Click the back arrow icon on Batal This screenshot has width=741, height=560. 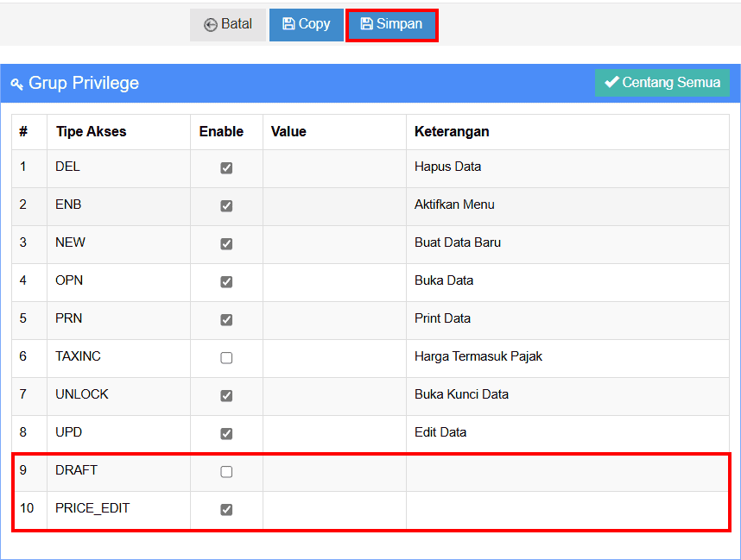(210, 25)
